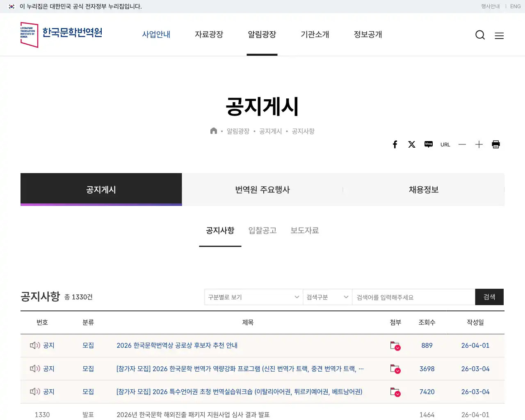Share the page via Naver blog
The height and width of the screenshot is (420, 525).
tap(428, 144)
